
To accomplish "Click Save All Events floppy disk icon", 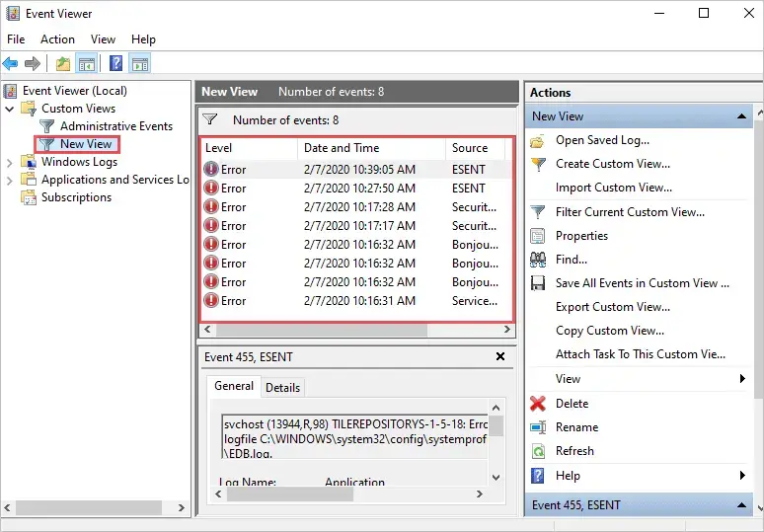I will 538,283.
